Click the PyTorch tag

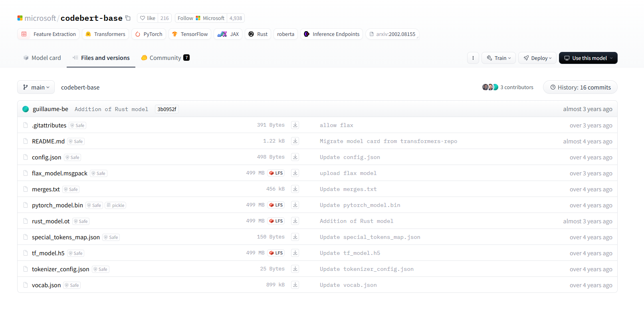149,34
